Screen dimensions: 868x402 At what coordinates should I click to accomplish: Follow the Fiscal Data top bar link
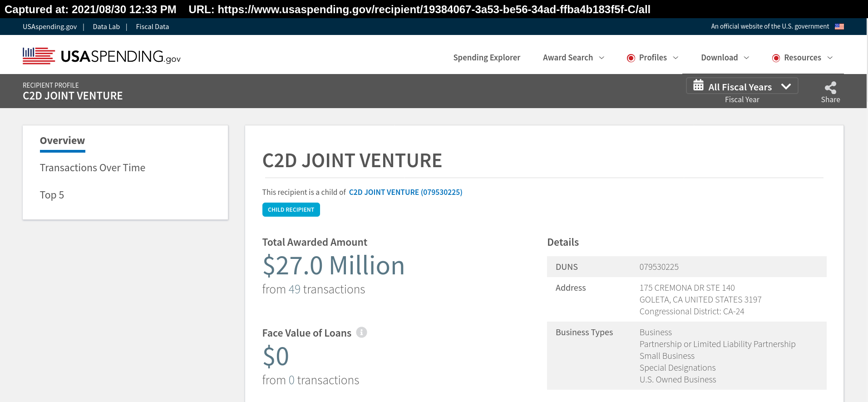(x=153, y=27)
